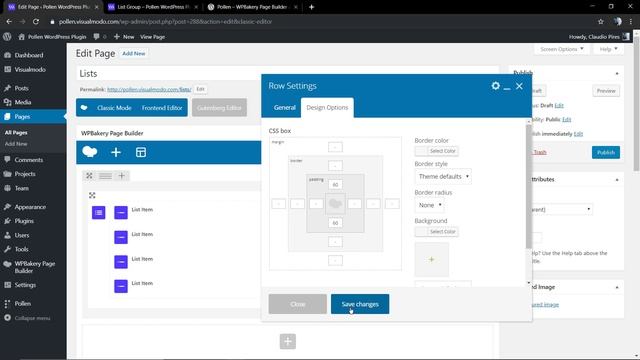Click top margin input in CSS box
640x360 pixels.
335,147
